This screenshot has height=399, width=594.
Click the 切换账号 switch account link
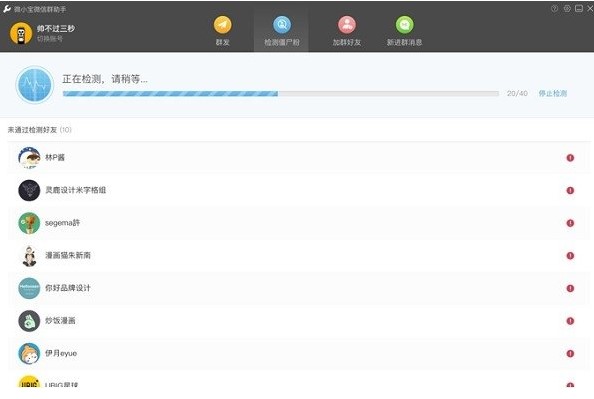point(50,39)
